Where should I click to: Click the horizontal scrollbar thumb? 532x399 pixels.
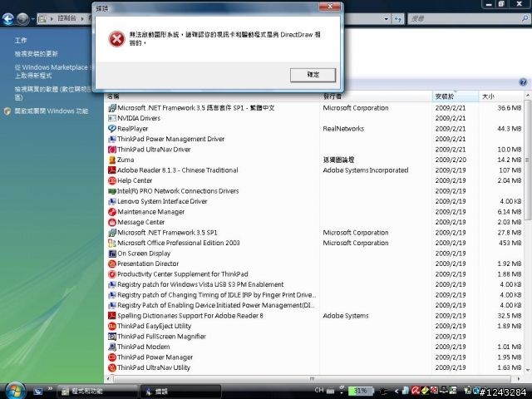(312, 379)
